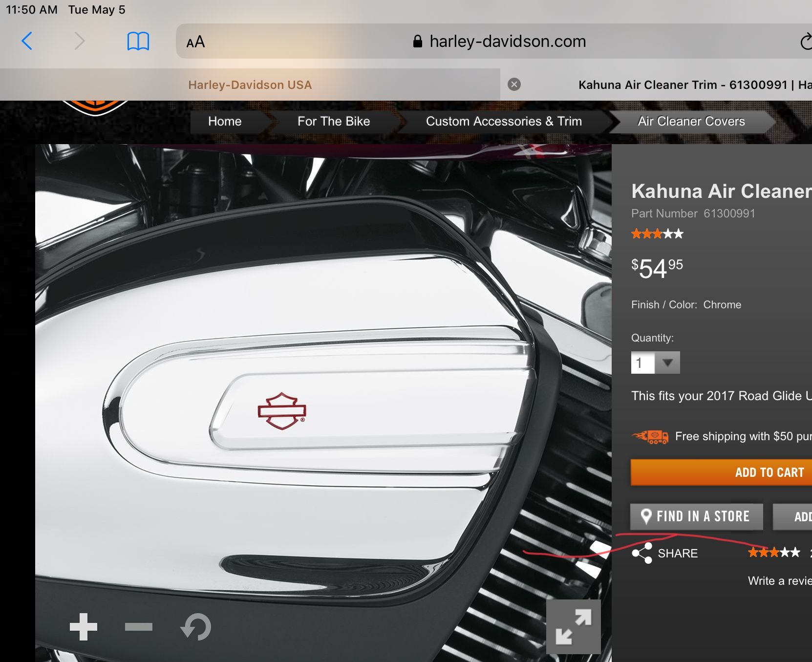Zoom in on image with plus icon
Image resolution: width=812 pixels, height=662 pixels.
84,627
